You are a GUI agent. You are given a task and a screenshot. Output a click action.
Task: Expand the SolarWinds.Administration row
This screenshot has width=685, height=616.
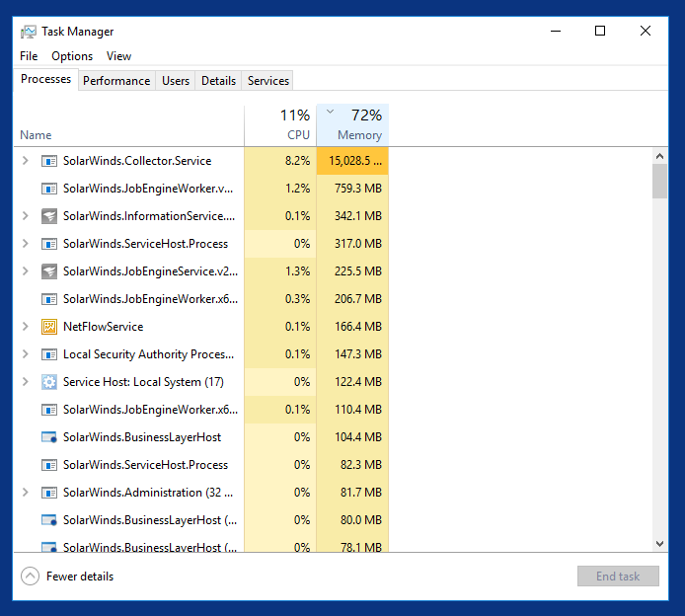coord(26,493)
